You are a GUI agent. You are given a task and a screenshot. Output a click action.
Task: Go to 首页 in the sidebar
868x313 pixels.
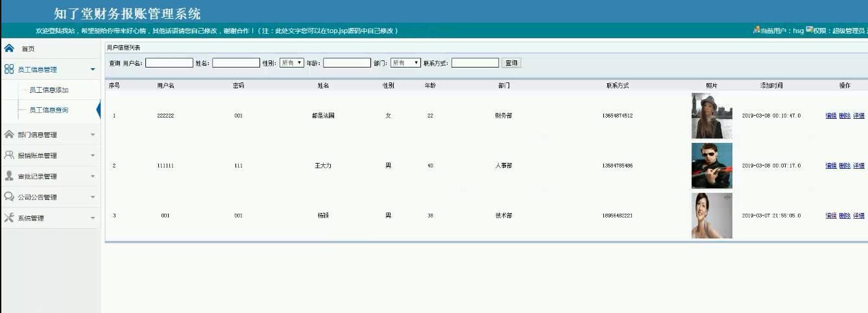tap(28, 49)
